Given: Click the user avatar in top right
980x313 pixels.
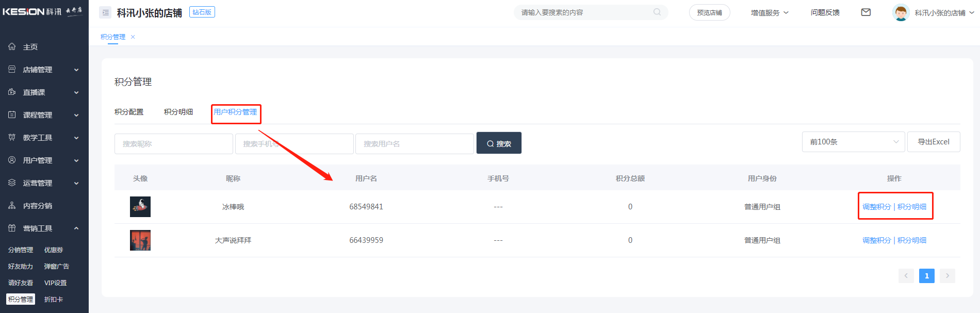Looking at the screenshot, I should click(901, 13).
